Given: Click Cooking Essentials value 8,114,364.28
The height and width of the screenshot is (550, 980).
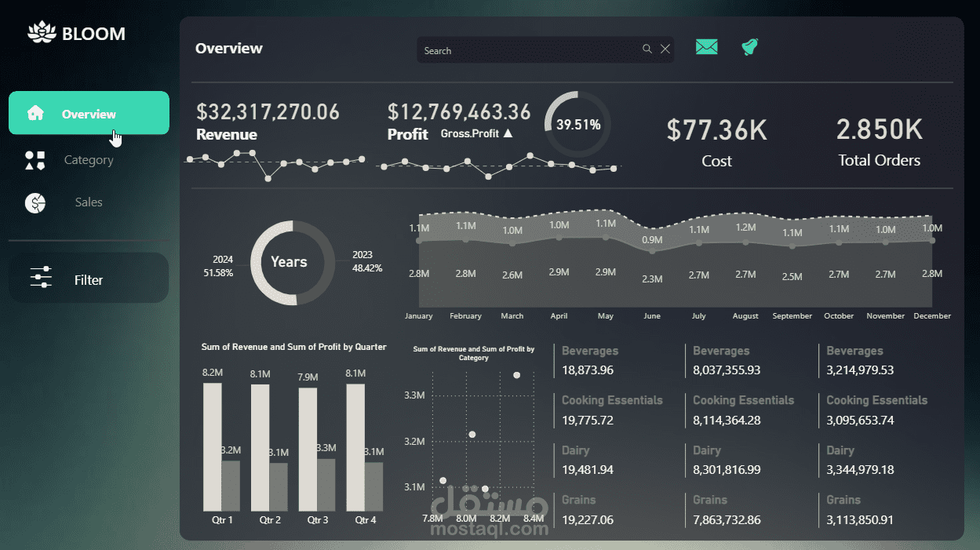Looking at the screenshot, I should click(x=727, y=420).
